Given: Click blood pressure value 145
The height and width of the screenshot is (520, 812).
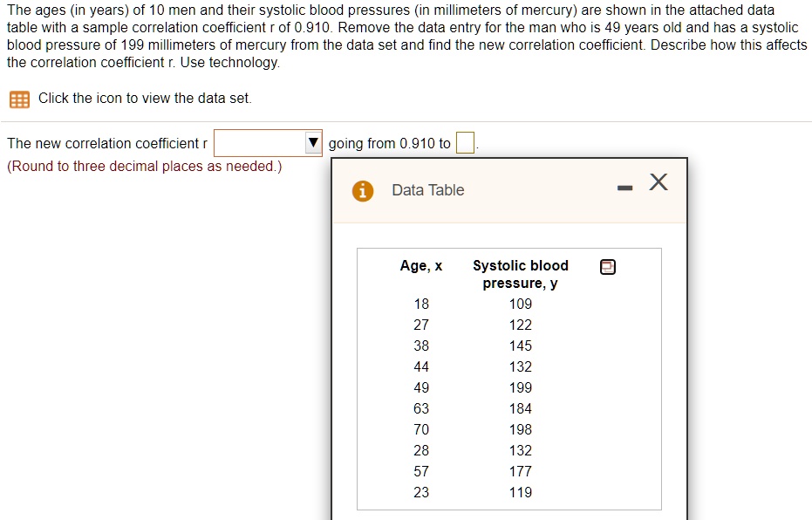Looking at the screenshot, I should coord(521,346).
